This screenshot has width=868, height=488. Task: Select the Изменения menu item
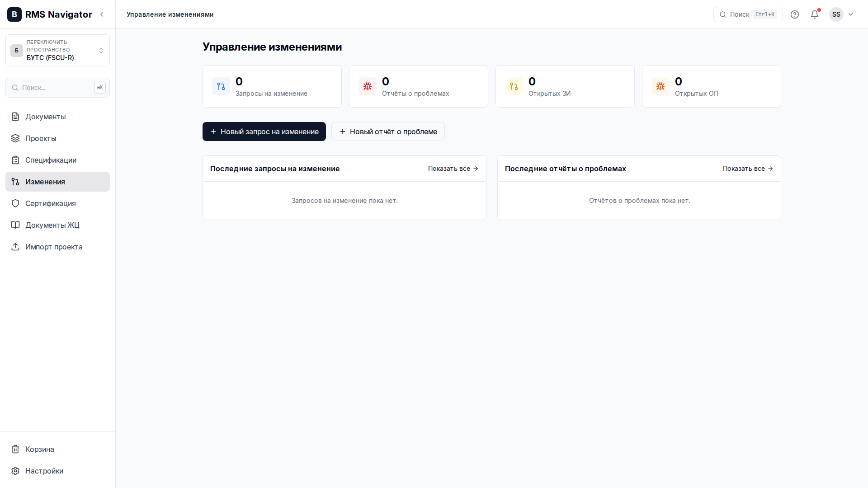pos(57,182)
